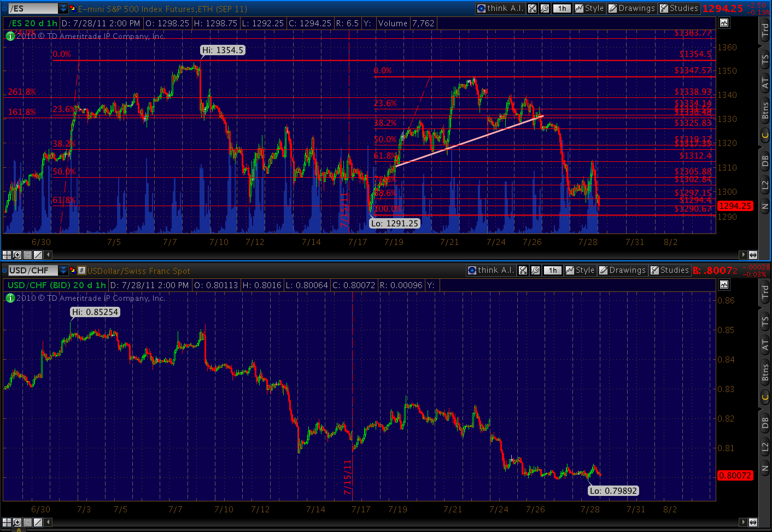Image resolution: width=772 pixels, height=532 pixels.
Task: Click zoom out button under /ES chart
Action: [x=27, y=255]
